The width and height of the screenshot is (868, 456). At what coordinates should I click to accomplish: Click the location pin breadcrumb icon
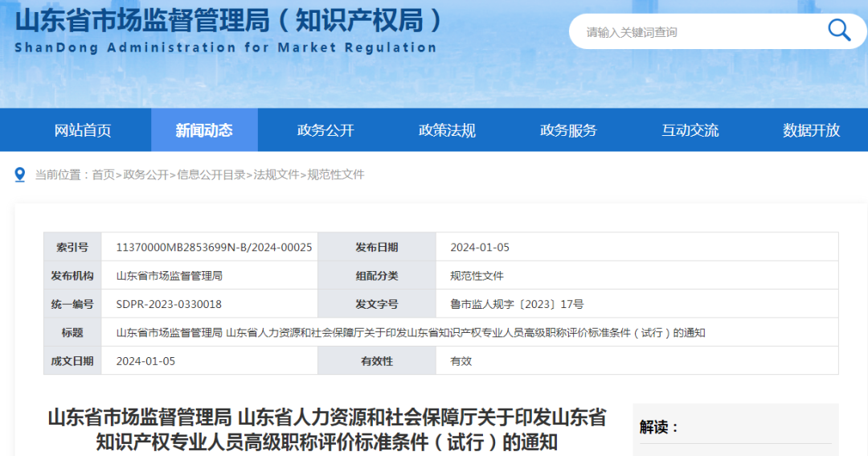pyautogui.click(x=20, y=175)
